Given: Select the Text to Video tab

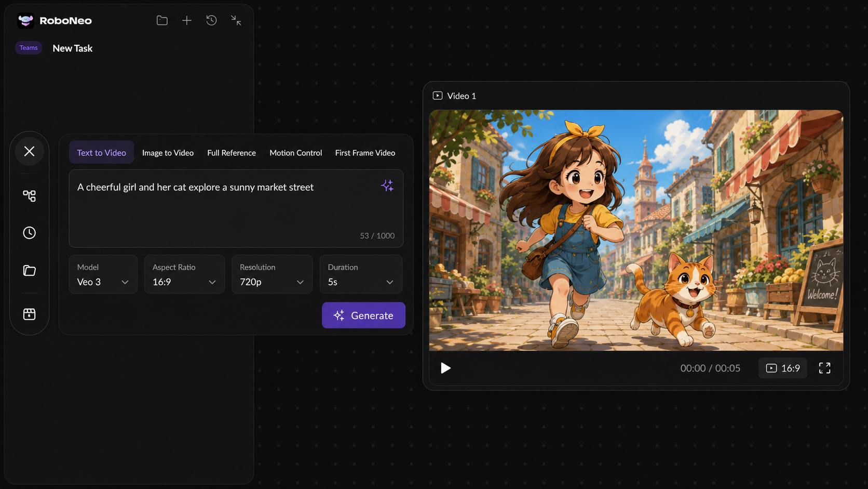Looking at the screenshot, I should (x=102, y=153).
